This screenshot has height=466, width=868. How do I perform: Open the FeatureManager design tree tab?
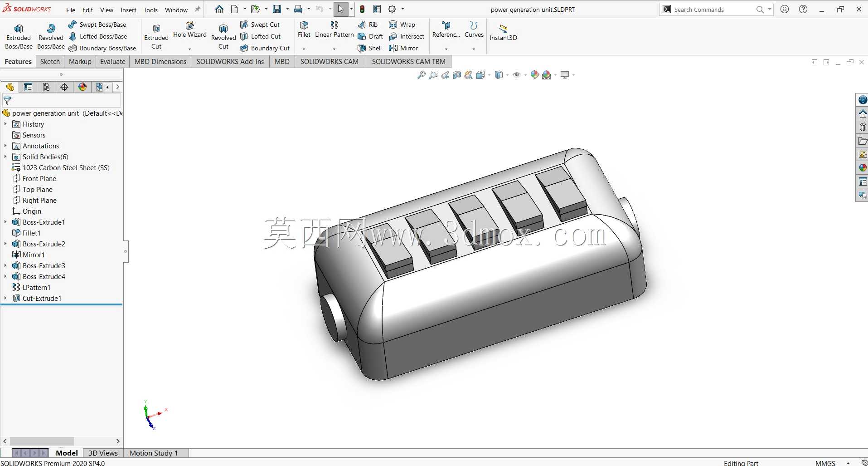10,87
